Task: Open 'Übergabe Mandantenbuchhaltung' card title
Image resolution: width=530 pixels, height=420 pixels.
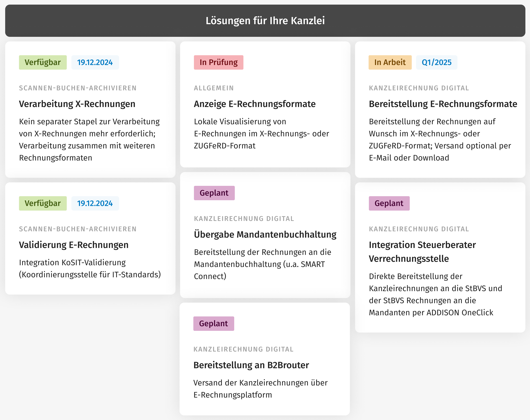Action: pyautogui.click(x=265, y=234)
